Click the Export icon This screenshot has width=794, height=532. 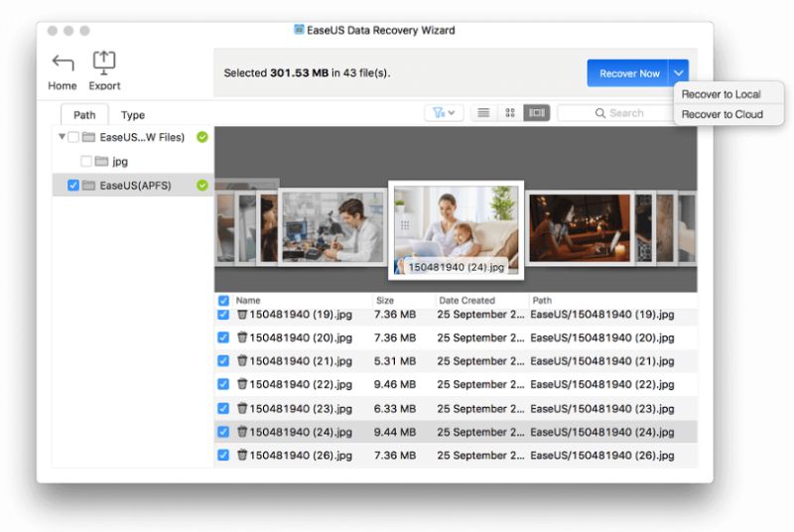[x=104, y=63]
